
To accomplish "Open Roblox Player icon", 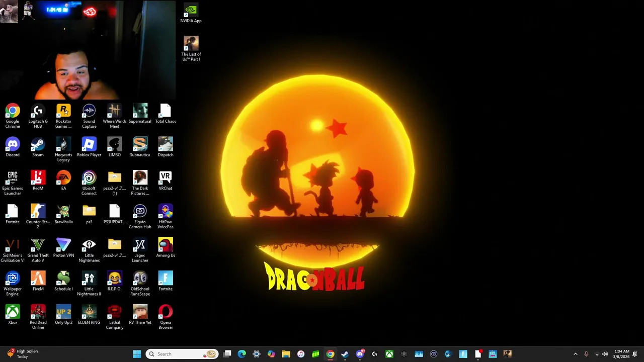I will (89, 147).
